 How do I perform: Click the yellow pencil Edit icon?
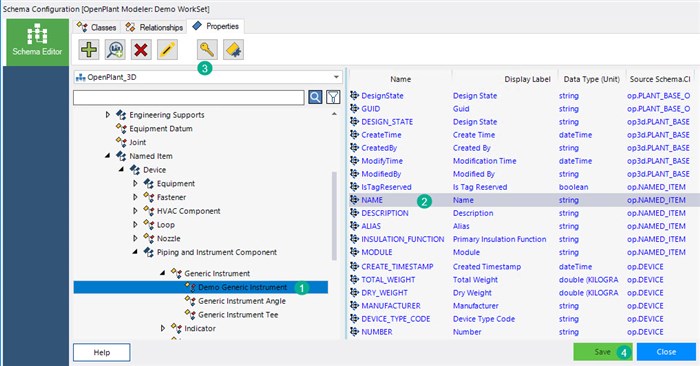(x=167, y=49)
